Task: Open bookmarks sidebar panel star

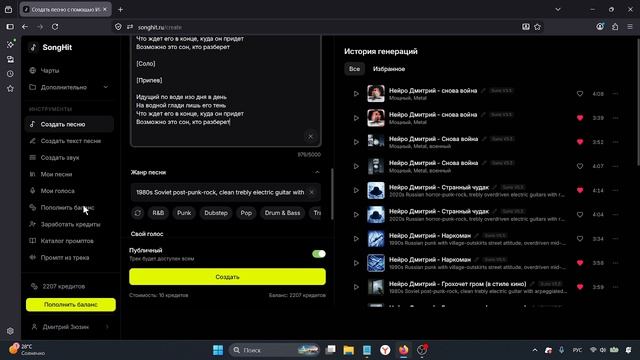Action: (10, 89)
